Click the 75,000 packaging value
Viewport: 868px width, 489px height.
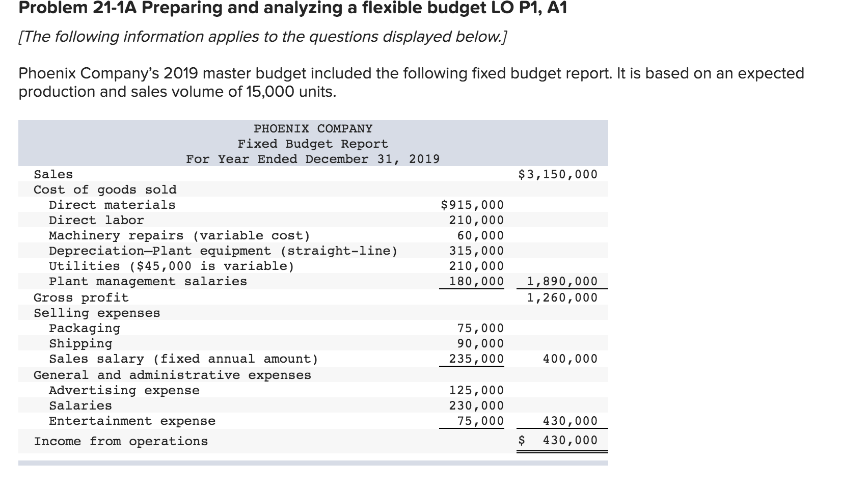click(480, 329)
